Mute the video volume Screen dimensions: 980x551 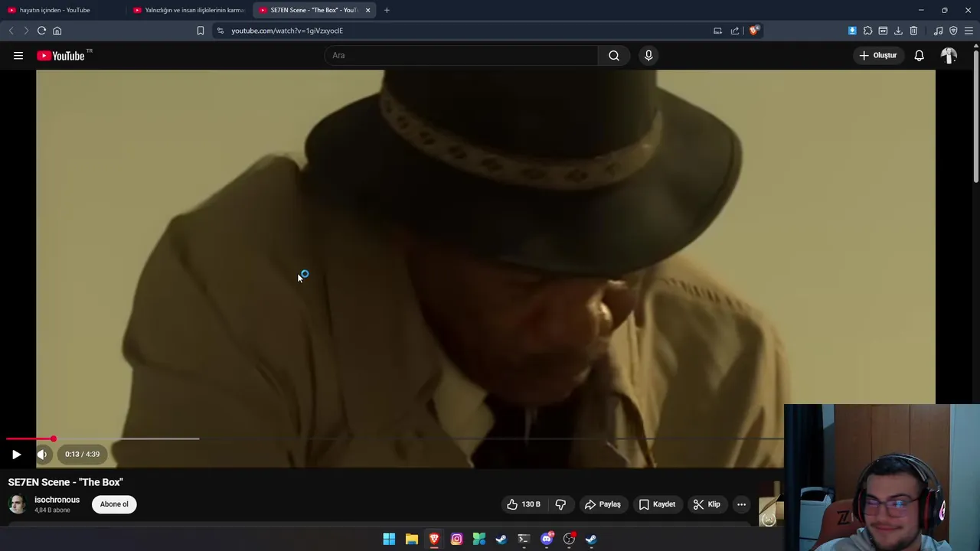coord(42,454)
